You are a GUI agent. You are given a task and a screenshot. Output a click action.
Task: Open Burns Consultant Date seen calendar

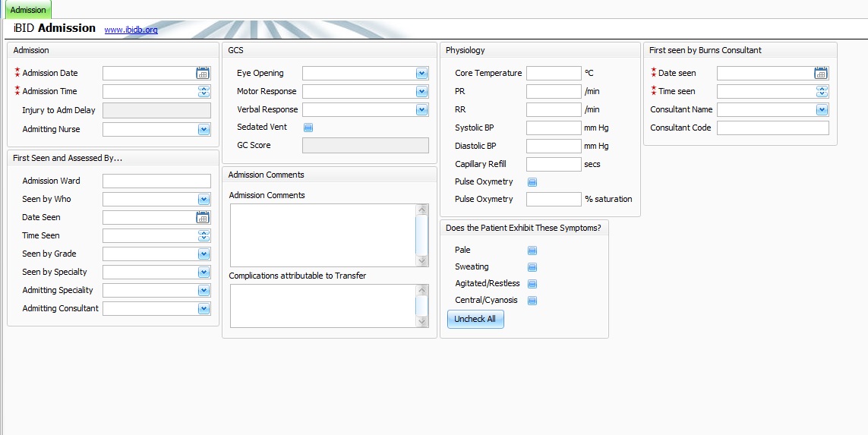[821, 73]
